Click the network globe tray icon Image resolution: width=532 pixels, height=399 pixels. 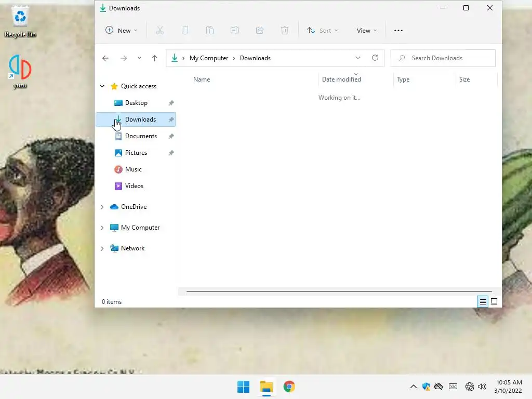[x=469, y=387]
